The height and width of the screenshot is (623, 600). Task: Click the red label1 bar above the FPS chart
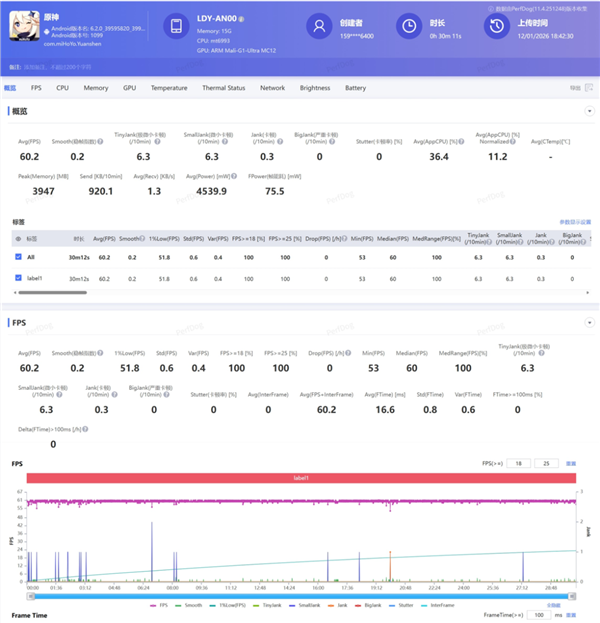tap(301, 478)
